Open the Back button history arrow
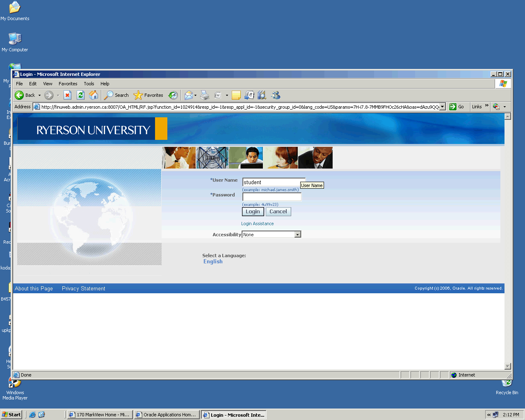Screen dimensions: 525x420 point(39,95)
